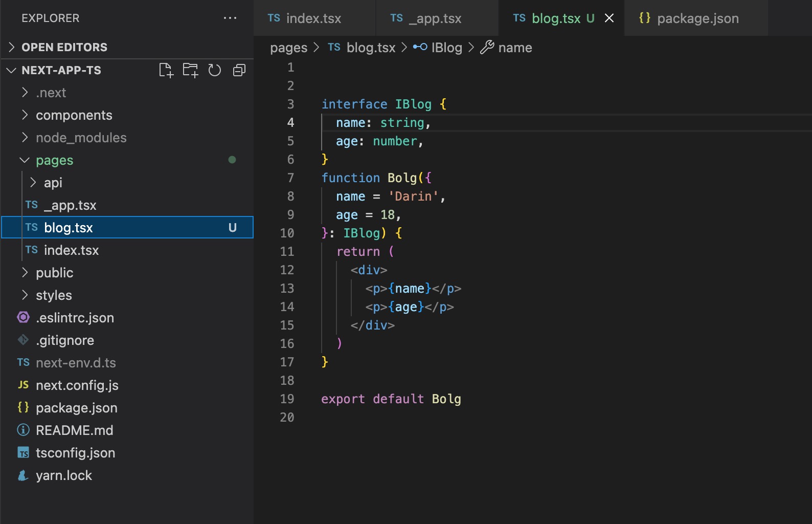Expand the .next folder
This screenshot has width=812, height=524.
coord(25,93)
